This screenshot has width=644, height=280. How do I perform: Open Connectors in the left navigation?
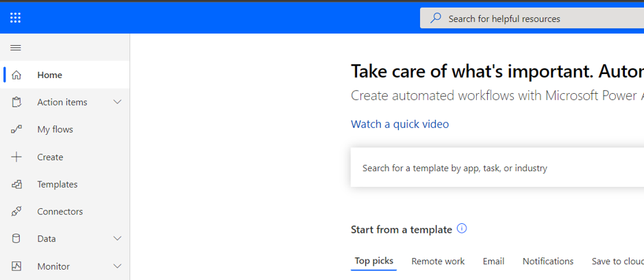[65, 212]
